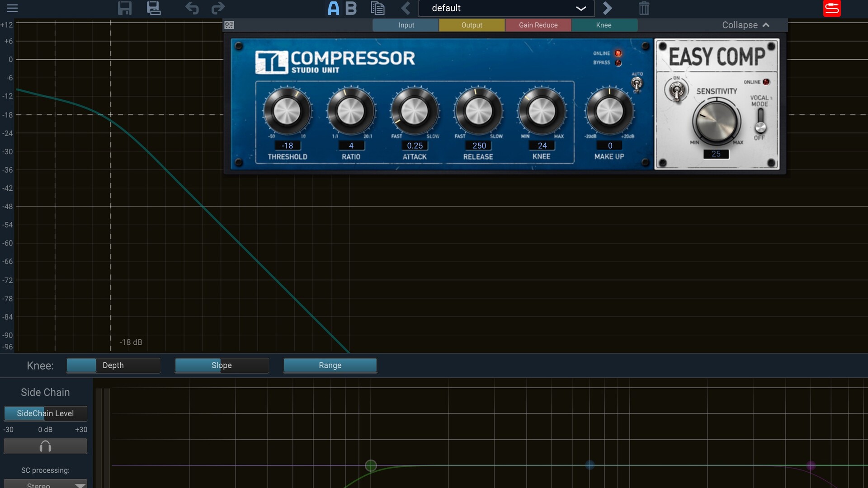Viewport: 868px width, 488px height.
Task: Click the Release value field 250
Action: [x=479, y=145]
